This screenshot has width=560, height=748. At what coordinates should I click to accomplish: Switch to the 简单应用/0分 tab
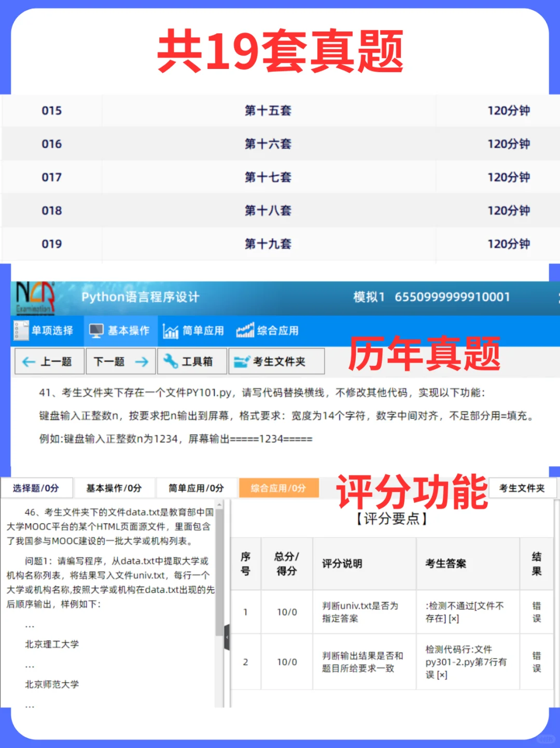click(197, 488)
